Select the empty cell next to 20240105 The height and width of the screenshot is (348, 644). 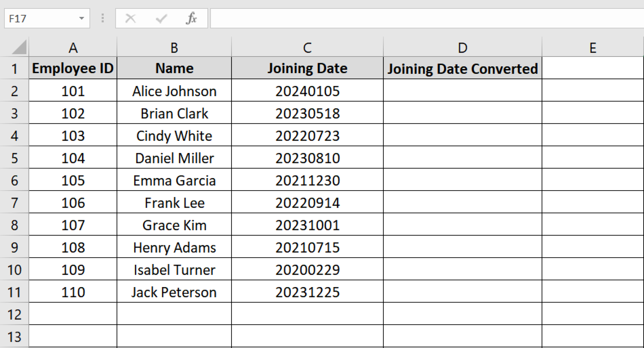(x=462, y=91)
